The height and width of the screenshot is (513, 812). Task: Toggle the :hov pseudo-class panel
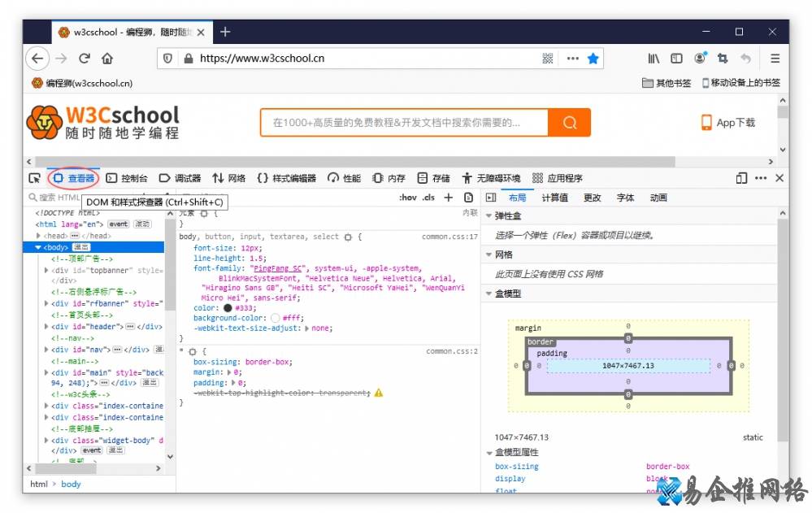point(407,198)
